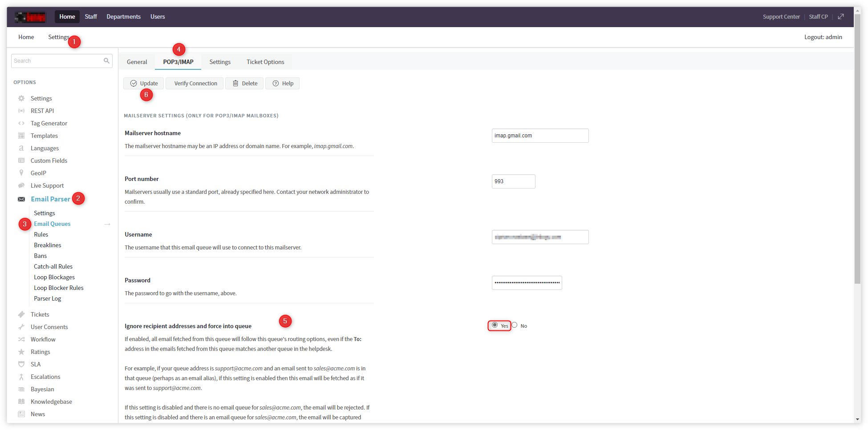Viewport: 868px width, 430px height.
Task: Click the gear icon beside Settings in sidebar
Action: click(x=21, y=98)
